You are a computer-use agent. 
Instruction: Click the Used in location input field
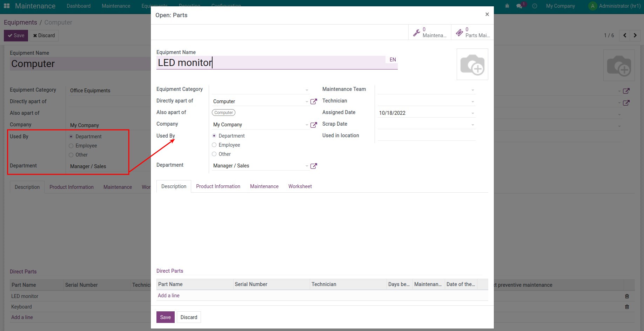[x=426, y=136]
